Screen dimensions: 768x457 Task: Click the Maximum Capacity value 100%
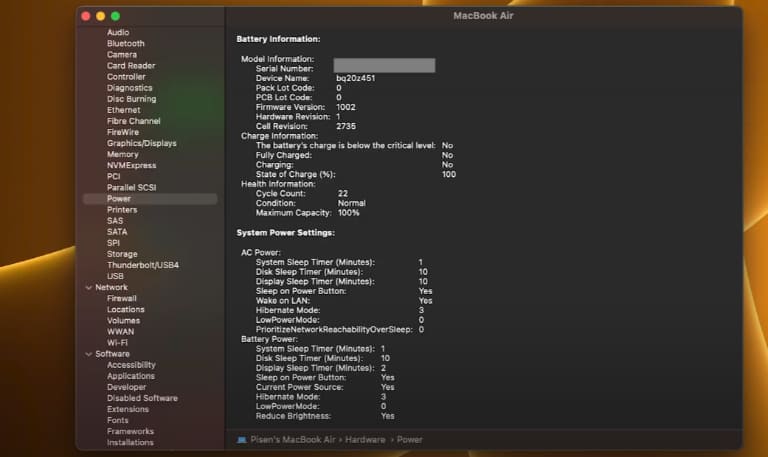coord(349,213)
